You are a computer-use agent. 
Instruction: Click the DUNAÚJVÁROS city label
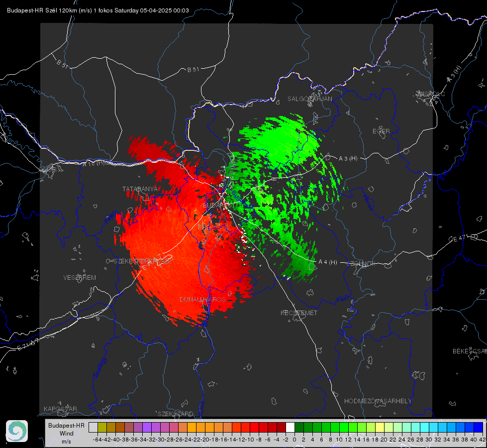[x=202, y=299]
